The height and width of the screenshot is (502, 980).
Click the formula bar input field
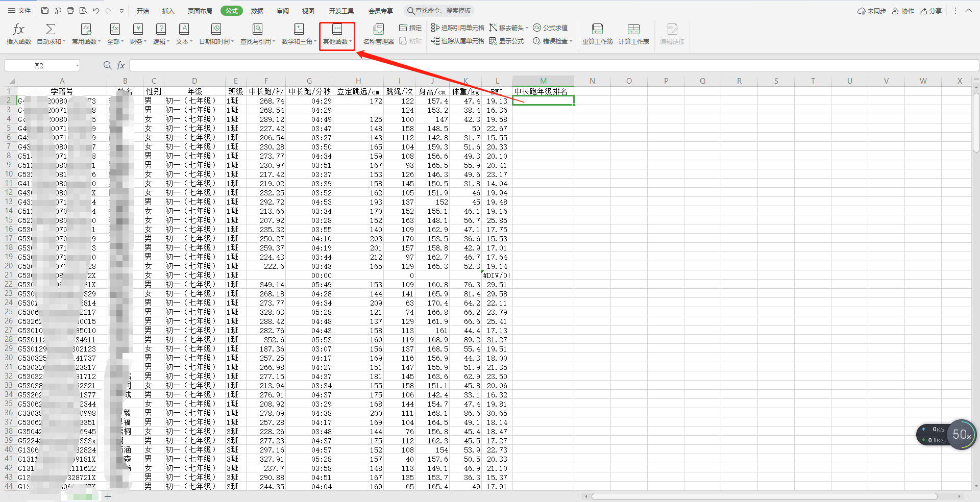pos(553,65)
